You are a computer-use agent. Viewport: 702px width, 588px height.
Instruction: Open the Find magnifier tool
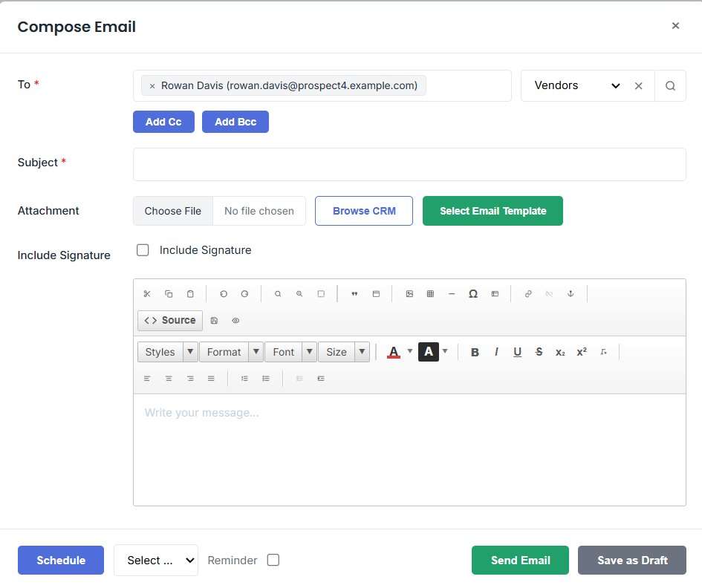coord(278,294)
